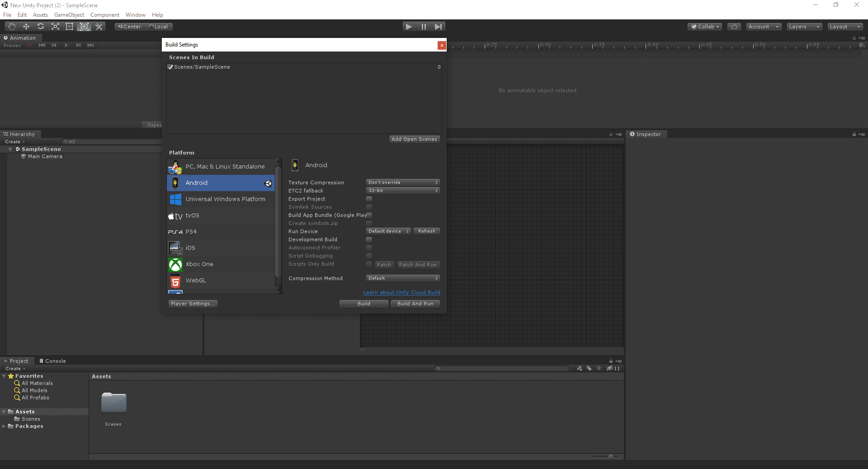Image resolution: width=868 pixels, height=469 pixels.
Task: Open the Assets menu
Action: pyautogui.click(x=40, y=15)
